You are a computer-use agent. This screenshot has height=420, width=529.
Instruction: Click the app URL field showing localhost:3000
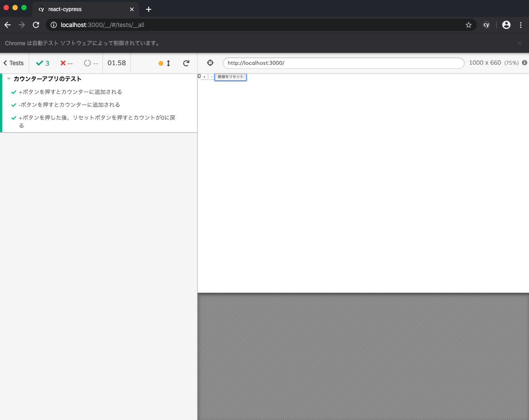(343, 63)
